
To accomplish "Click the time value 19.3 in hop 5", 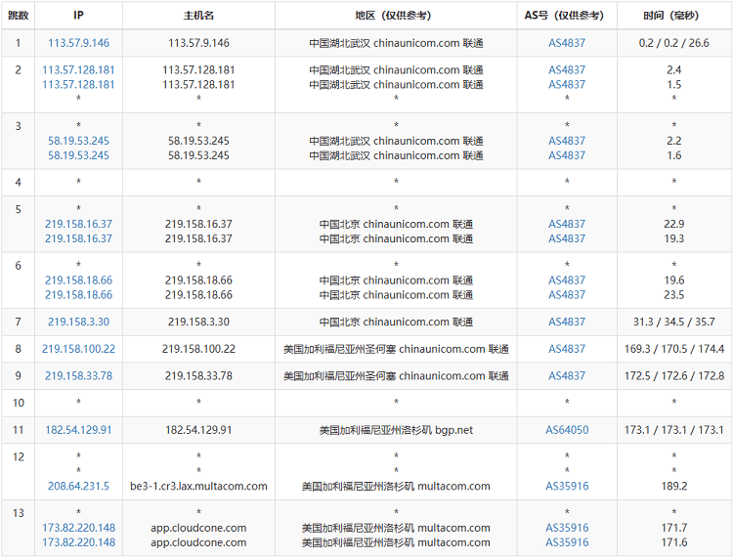I will click(x=674, y=238).
